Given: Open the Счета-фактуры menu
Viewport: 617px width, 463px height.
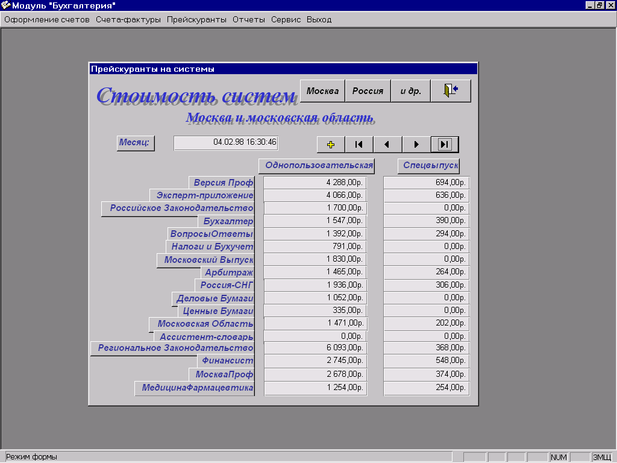Looking at the screenshot, I should [x=128, y=20].
